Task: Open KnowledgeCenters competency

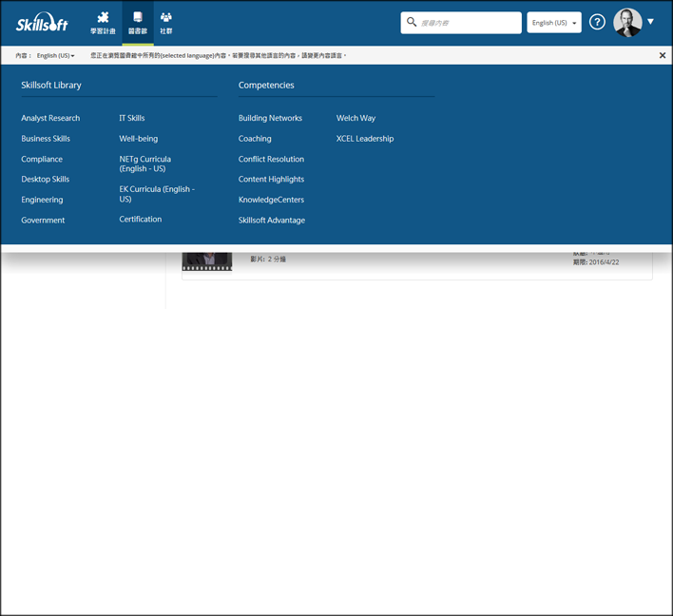Action: tap(271, 200)
